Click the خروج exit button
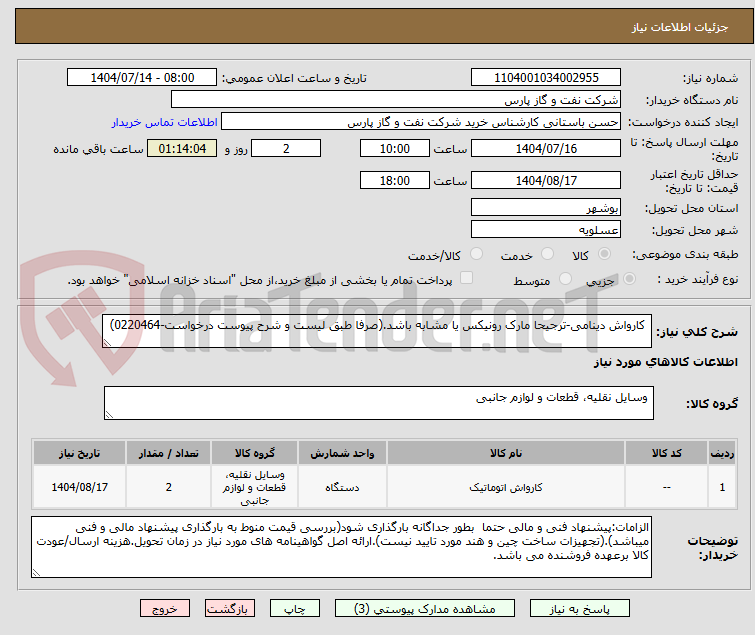755x635 pixels. point(165,609)
